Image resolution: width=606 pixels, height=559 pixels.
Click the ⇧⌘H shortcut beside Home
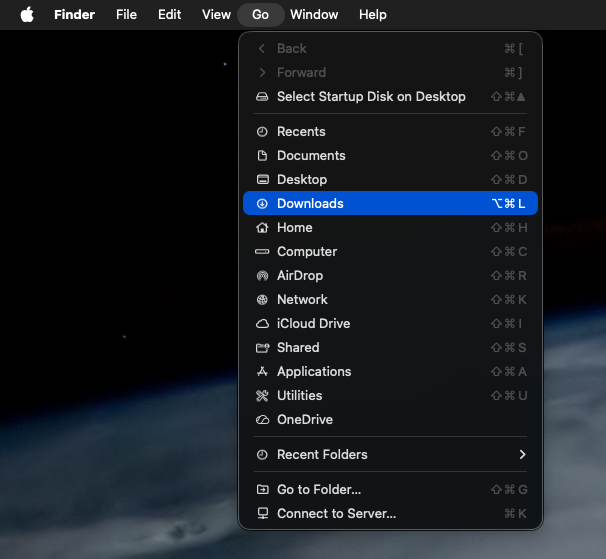pos(509,228)
